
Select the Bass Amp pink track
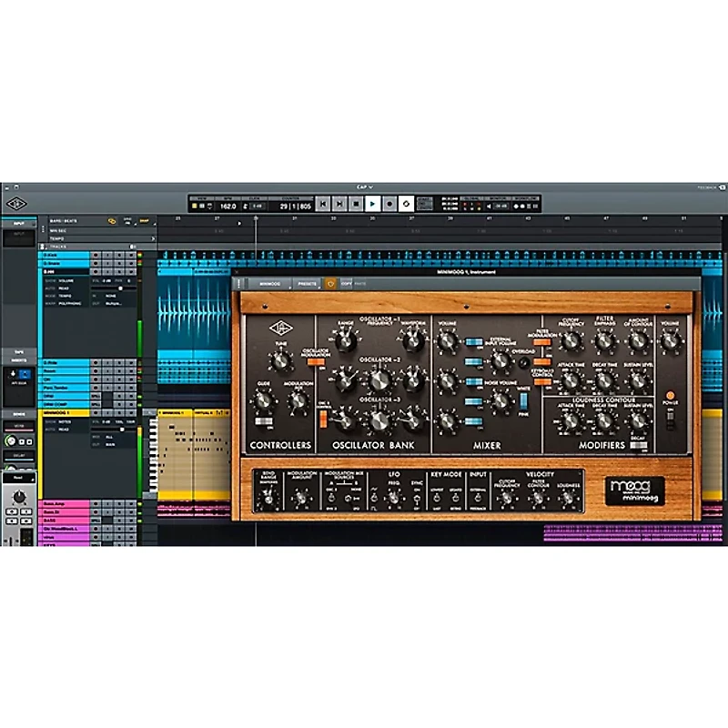click(64, 503)
